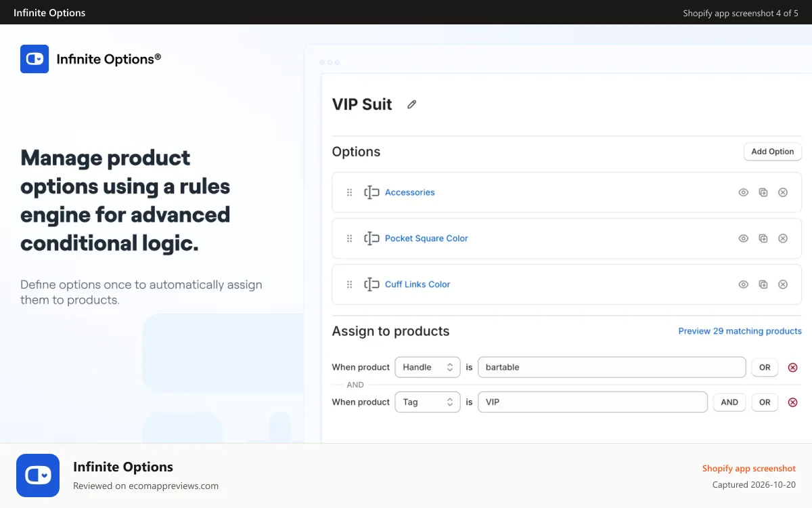The height and width of the screenshot is (508, 812).
Task: Delete the Accessories option
Action: (x=783, y=192)
